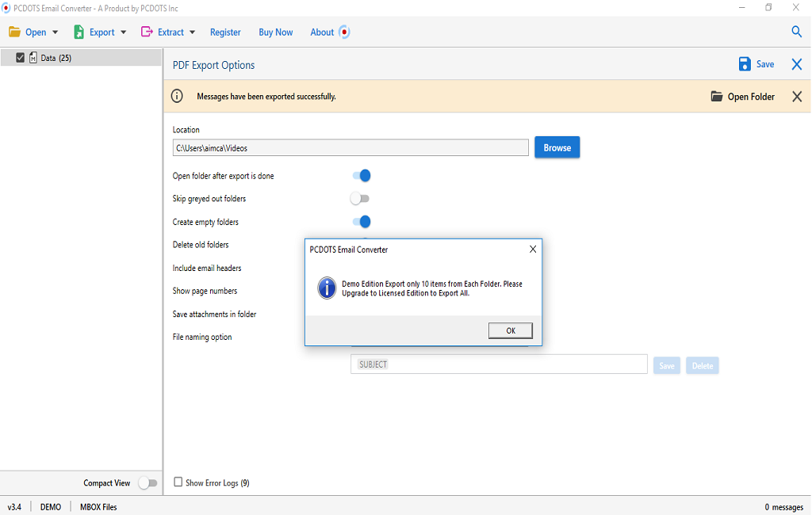
Task: Enable Skip greyed out folders
Action: pos(360,198)
